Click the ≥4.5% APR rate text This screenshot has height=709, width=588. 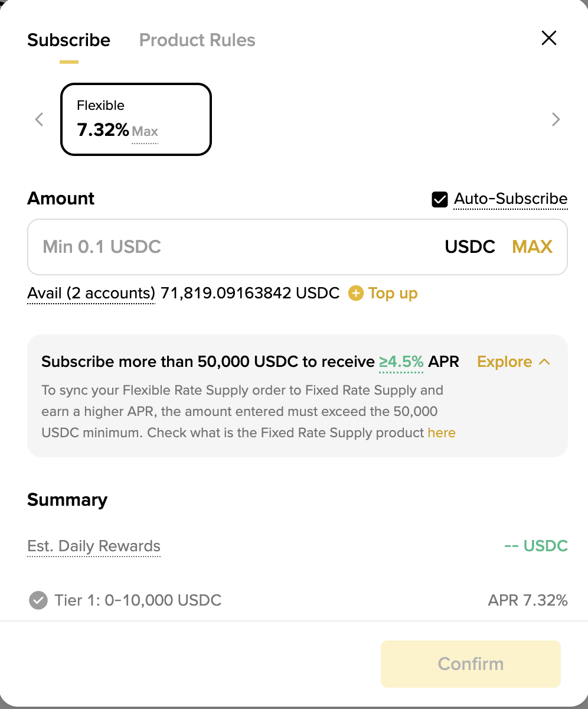click(401, 362)
